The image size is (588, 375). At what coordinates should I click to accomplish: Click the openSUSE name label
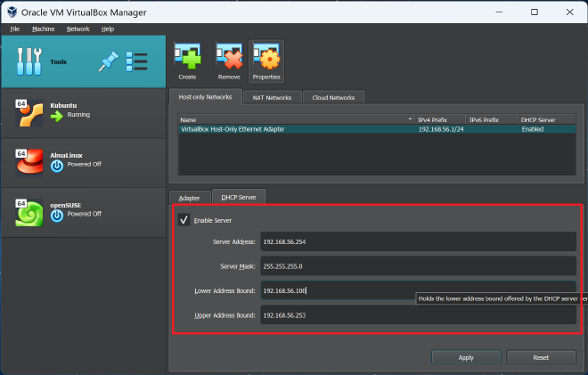pos(66,205)
